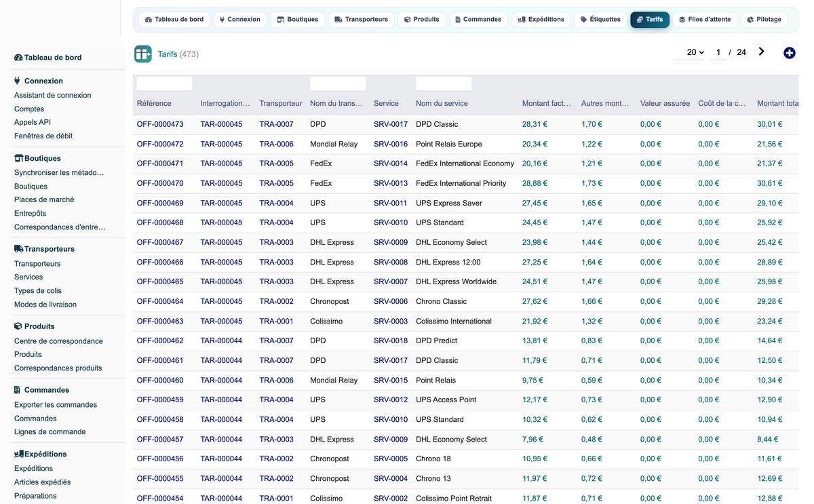The image size is (814, 504).
Task: Click the Tableau de bord sidebar gauge icon
Action: point(18,58)
